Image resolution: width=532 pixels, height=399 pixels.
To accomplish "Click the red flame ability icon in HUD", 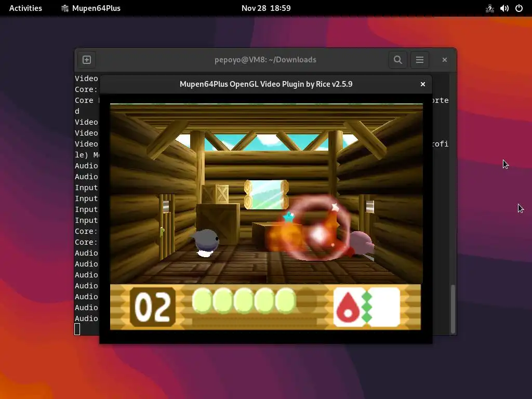I will (x=348, y=307).
